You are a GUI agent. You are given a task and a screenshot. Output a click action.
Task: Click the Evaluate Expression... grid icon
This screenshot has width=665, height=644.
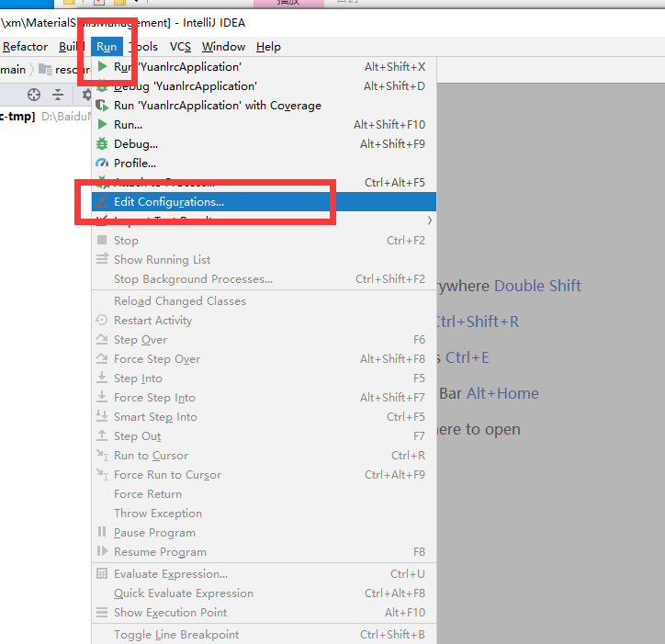[102, 573]
